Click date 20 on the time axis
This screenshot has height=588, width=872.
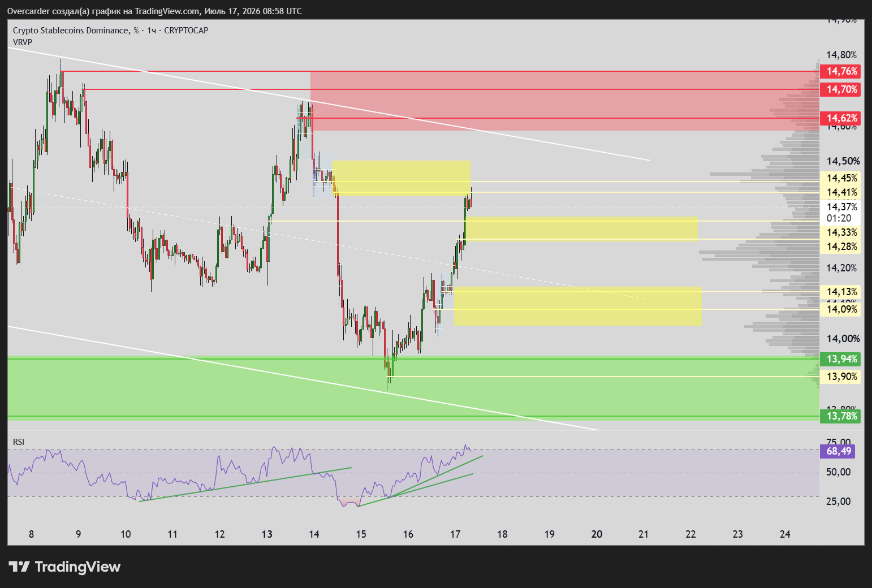[597, 534]
